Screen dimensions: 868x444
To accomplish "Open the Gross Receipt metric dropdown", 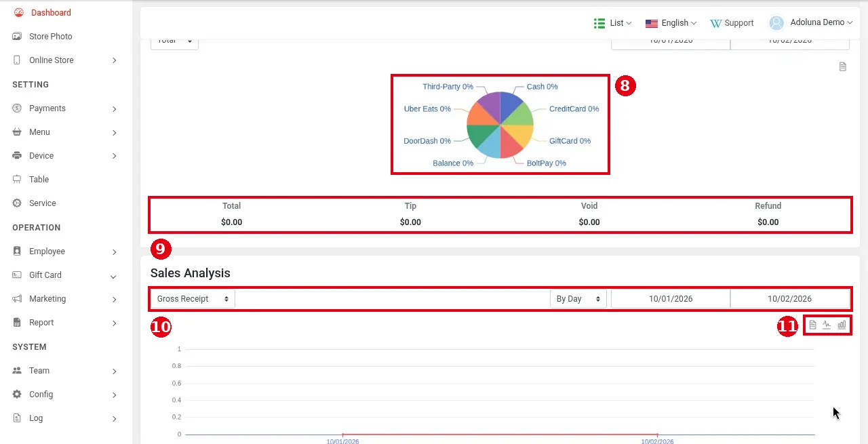I will coord(193,299).
